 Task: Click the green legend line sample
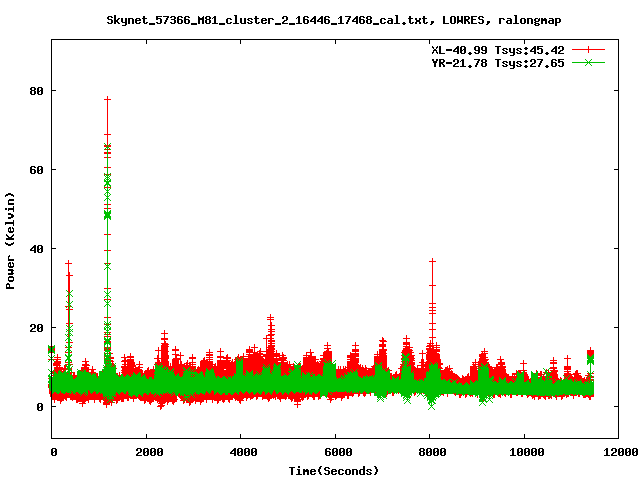point(588,63)
